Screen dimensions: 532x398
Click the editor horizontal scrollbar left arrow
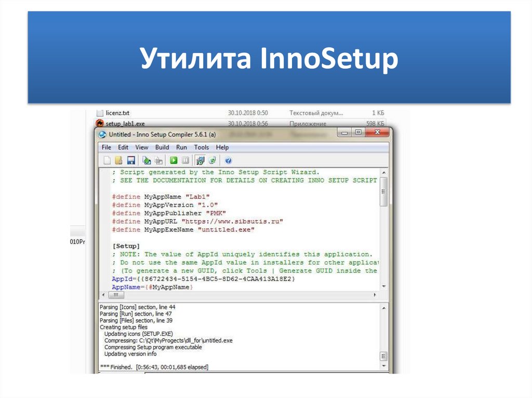point(103,295)
